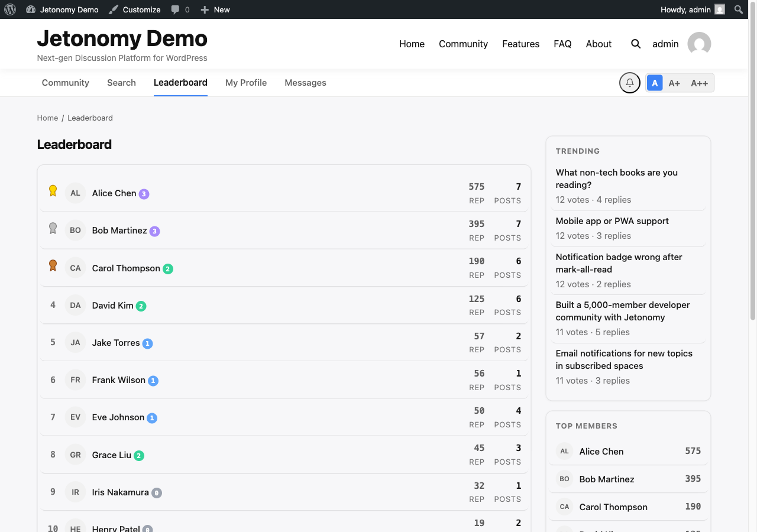Click the Customize pencil icon
Screen dimensions: 757x532
[114, 9]
